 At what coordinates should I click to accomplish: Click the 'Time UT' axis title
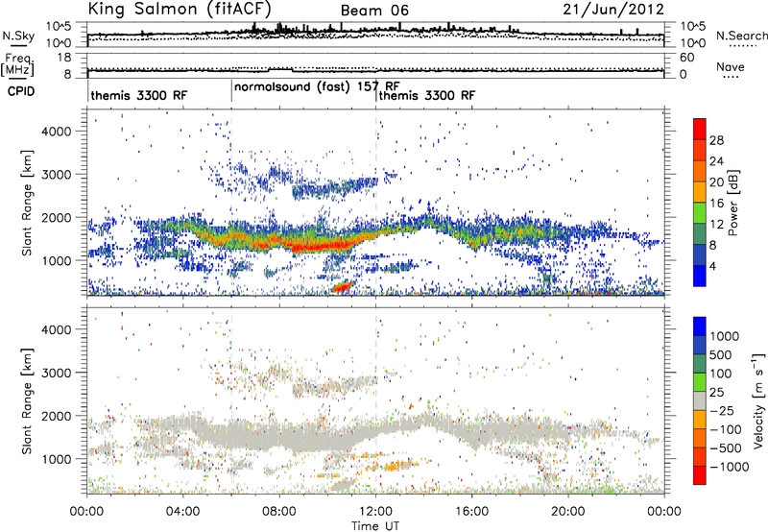pyautogui.click(x=375, y=526)
